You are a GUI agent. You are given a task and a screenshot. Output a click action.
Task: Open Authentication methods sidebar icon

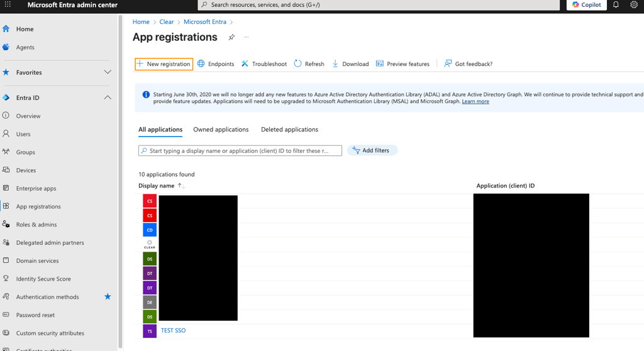pyautogui.click(x=6, y=296)
